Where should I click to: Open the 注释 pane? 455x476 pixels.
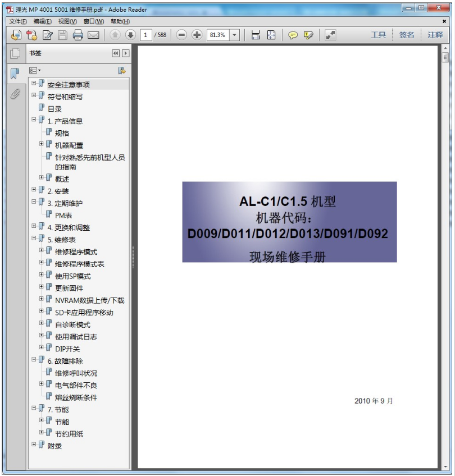click(x=435, y=35)
